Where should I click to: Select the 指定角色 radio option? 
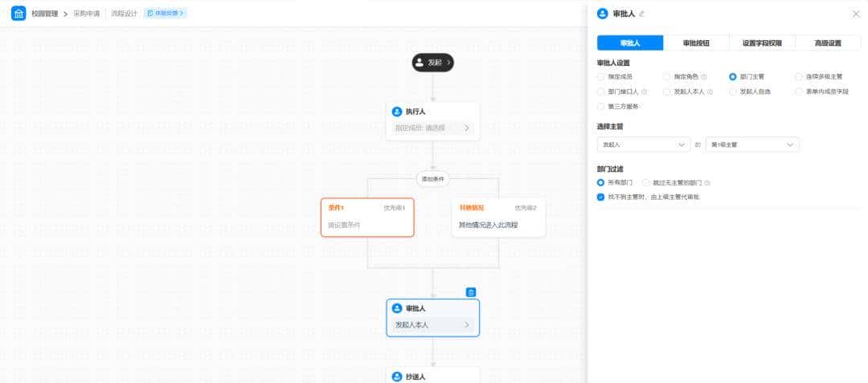tap(666, 77)
